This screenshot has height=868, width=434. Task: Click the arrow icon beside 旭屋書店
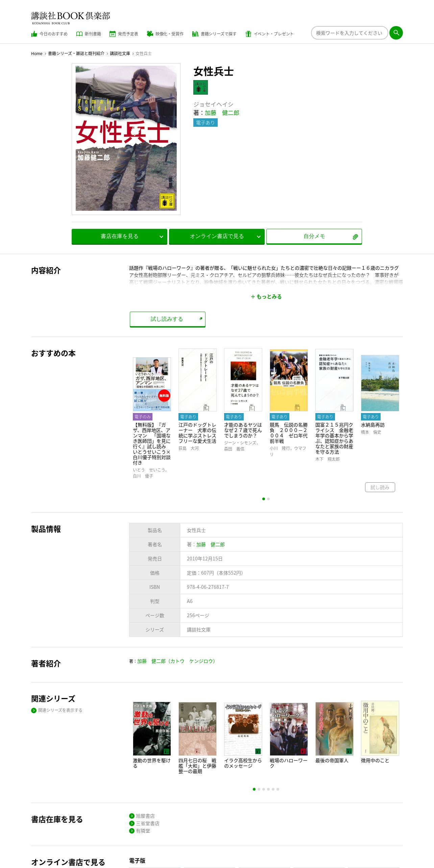point(132,816)
